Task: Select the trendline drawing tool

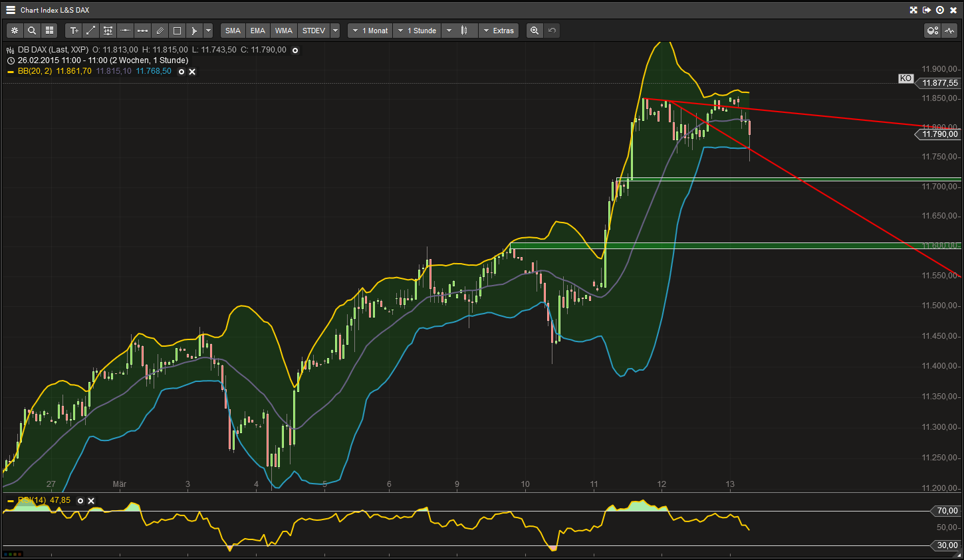Action: click(x=90, y=30)
